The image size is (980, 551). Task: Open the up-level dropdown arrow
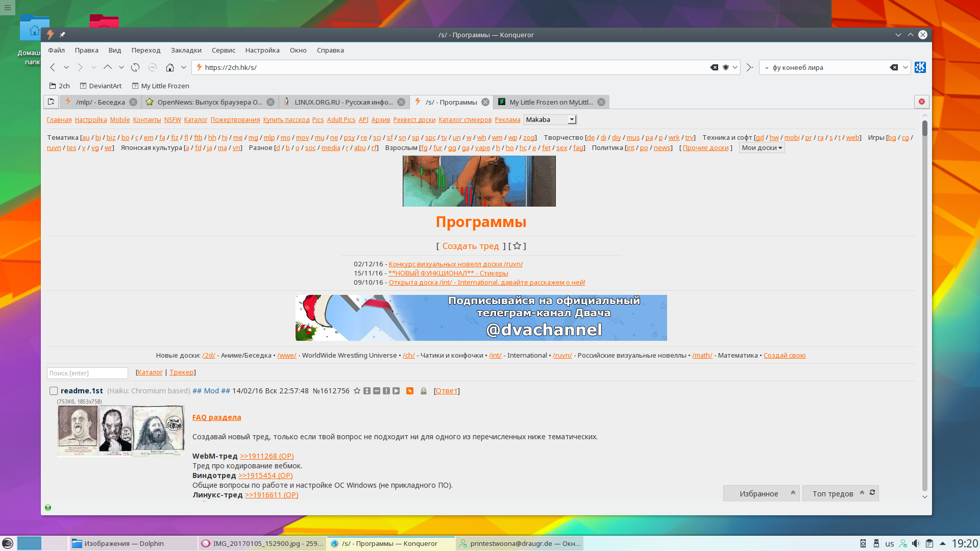121,67
